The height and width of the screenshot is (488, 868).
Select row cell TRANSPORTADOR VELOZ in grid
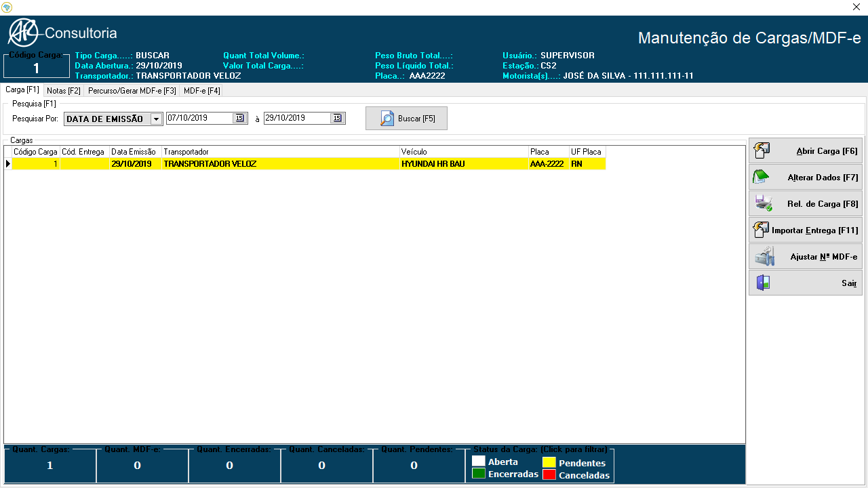click(x=281, y=164)
